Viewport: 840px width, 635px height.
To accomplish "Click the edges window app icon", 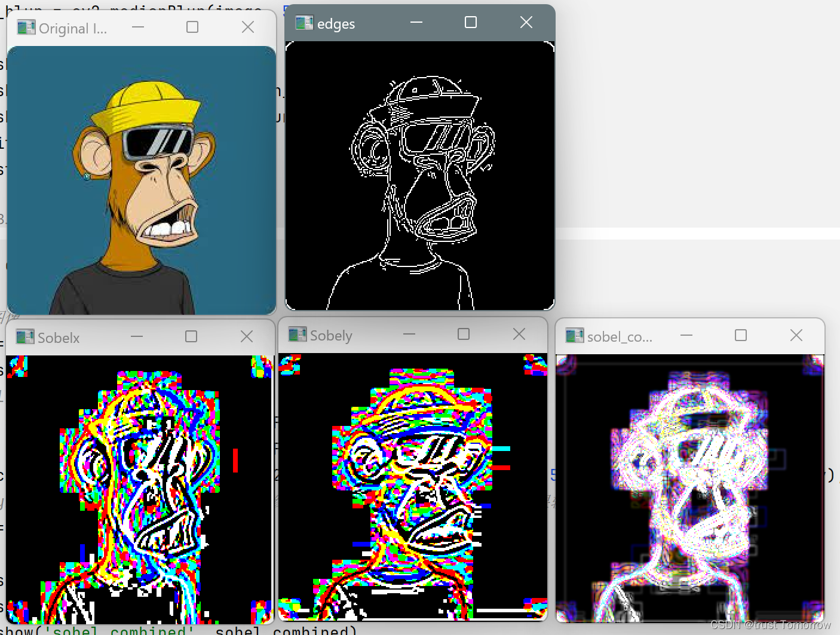I will tap(305, 23).
